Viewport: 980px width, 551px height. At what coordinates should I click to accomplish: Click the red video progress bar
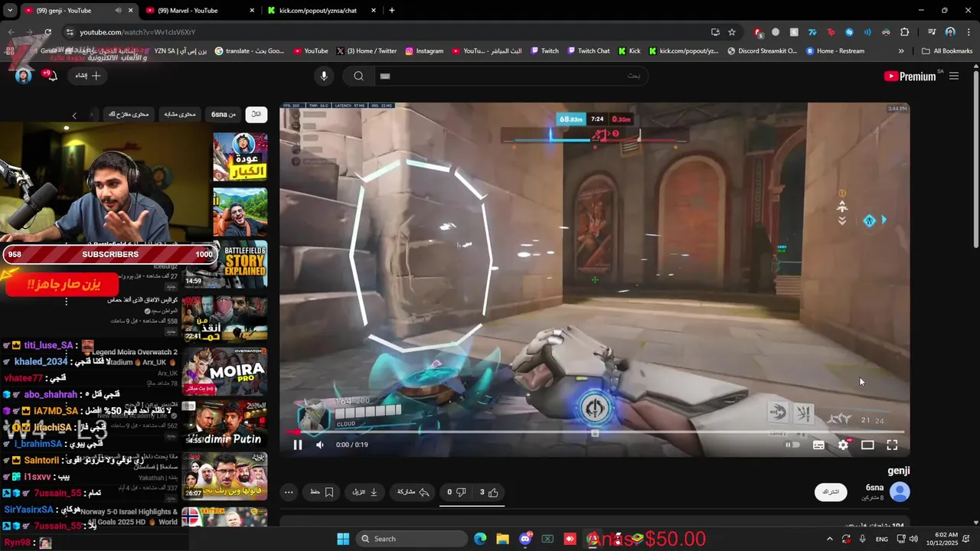[595, 432]
